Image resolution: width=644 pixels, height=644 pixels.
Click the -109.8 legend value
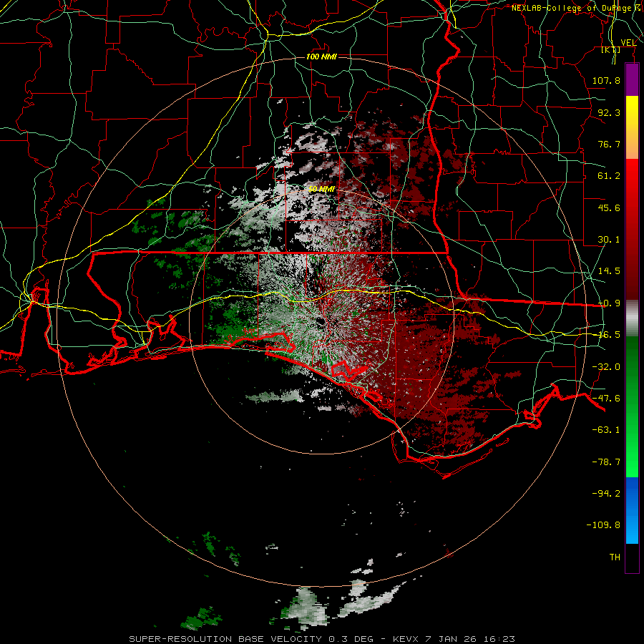[603, 525]
